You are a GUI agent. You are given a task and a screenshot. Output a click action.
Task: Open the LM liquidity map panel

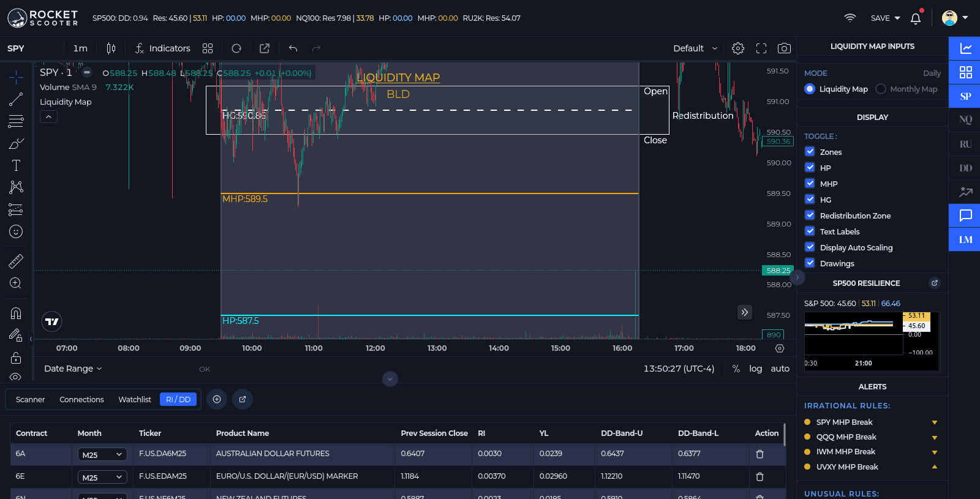pyautogui.click(x=965, y=239)
